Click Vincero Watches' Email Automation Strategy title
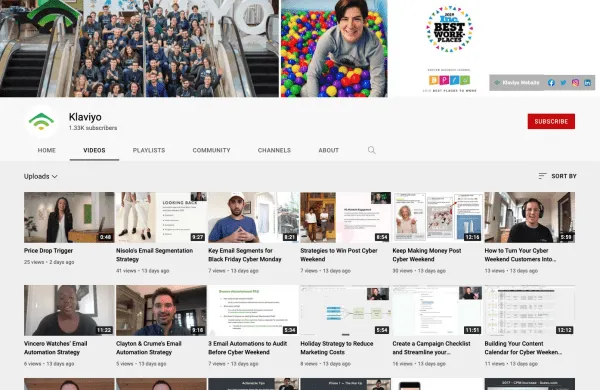600x390 pixels. (x=55, y=348)
